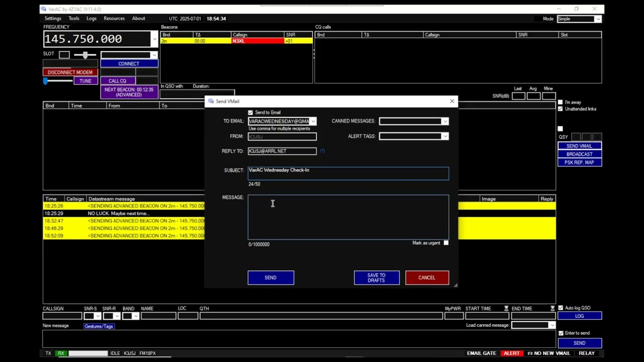Image resolution: width=644 pixels, height=362 pixels.
Task: Click the START TIME hourglass icon
Action: (x=506, y=309)
